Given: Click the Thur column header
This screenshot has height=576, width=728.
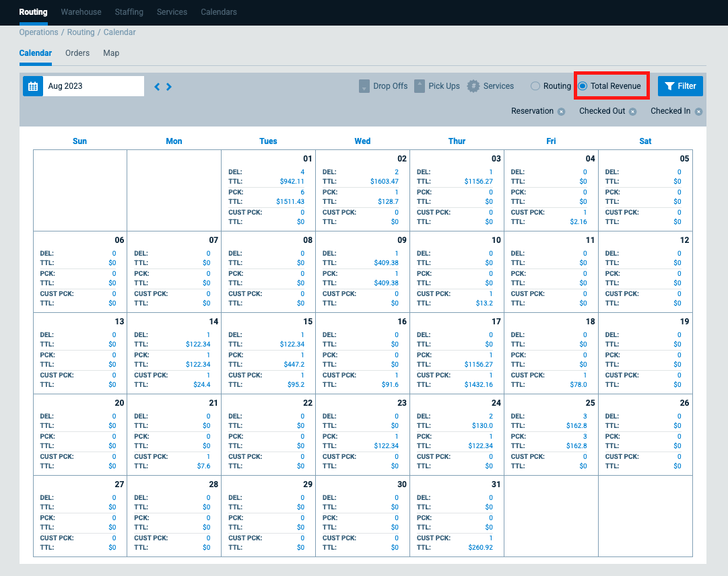Looking at the screenshot, I should [457, 141].
